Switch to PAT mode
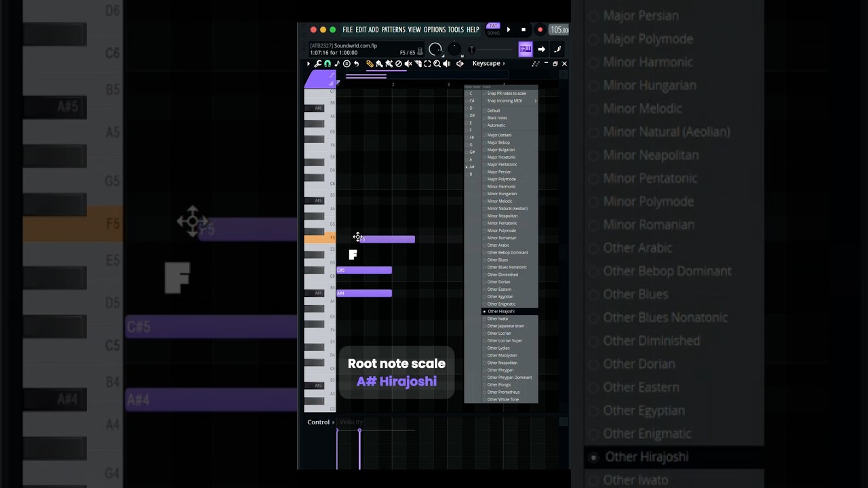 click(x=493, y=26)
